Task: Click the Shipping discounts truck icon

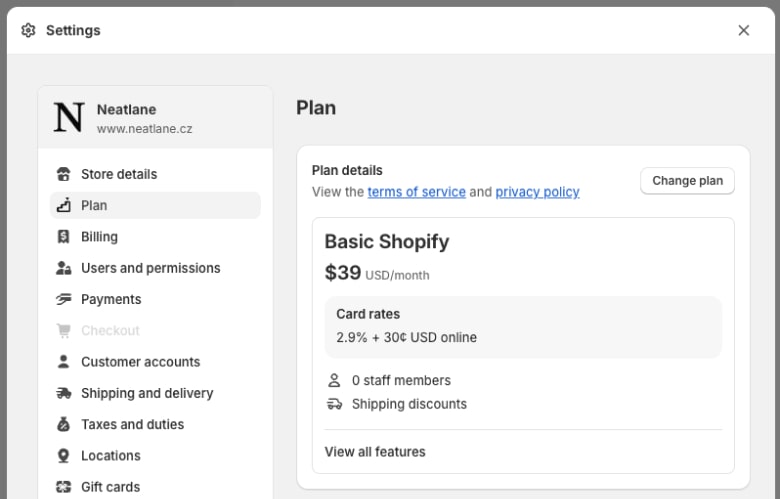Action: click(334, 404)
